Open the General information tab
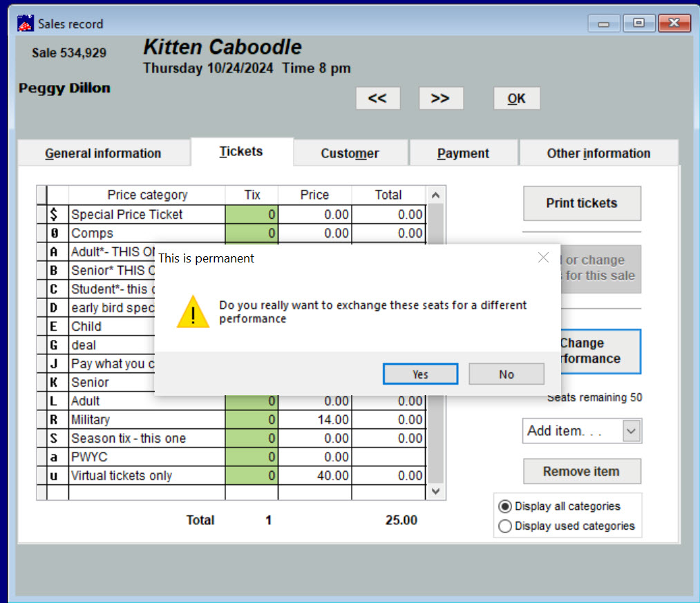Image resolution: width=700 pixels, height=603 pixels. click(103, 153)
